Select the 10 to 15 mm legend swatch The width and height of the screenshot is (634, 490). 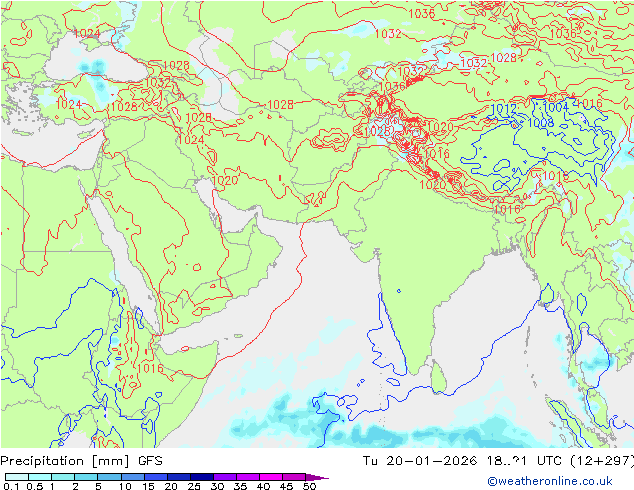tap(132, 477)
